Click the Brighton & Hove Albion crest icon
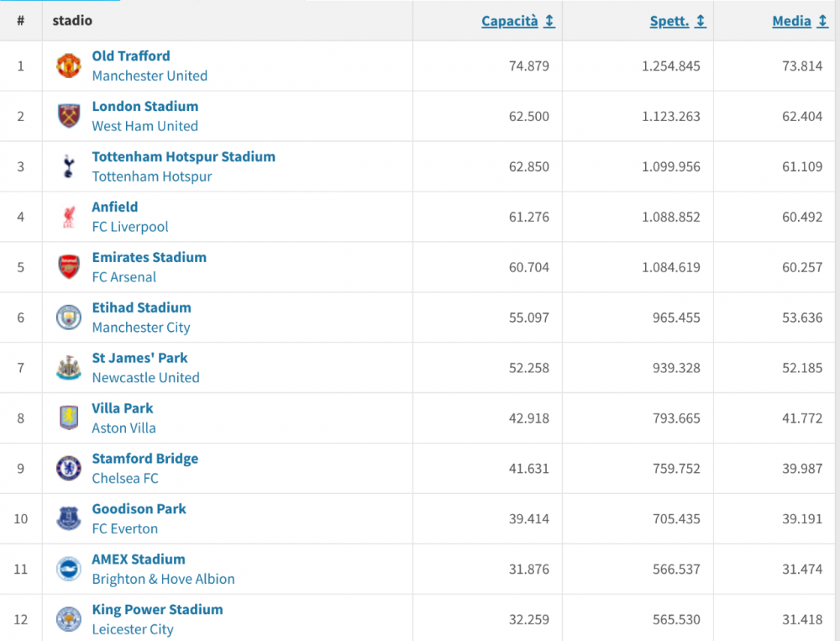 69,570
